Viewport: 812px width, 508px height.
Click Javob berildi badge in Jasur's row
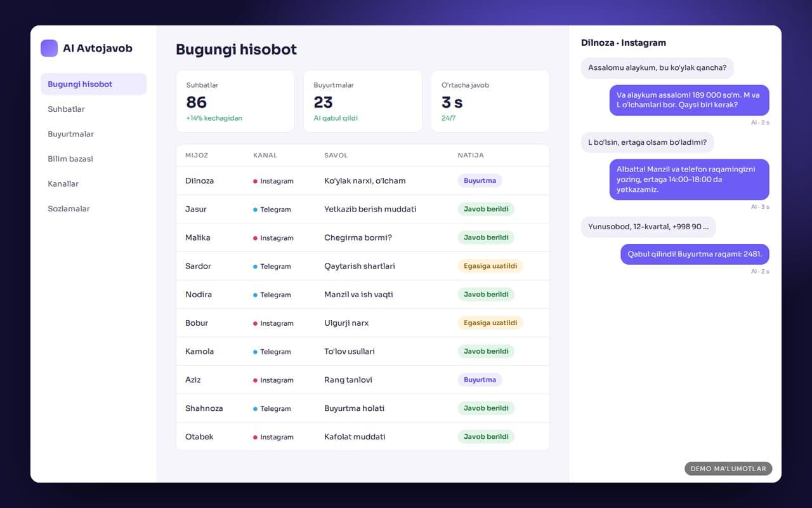click(x=486, y=209)
